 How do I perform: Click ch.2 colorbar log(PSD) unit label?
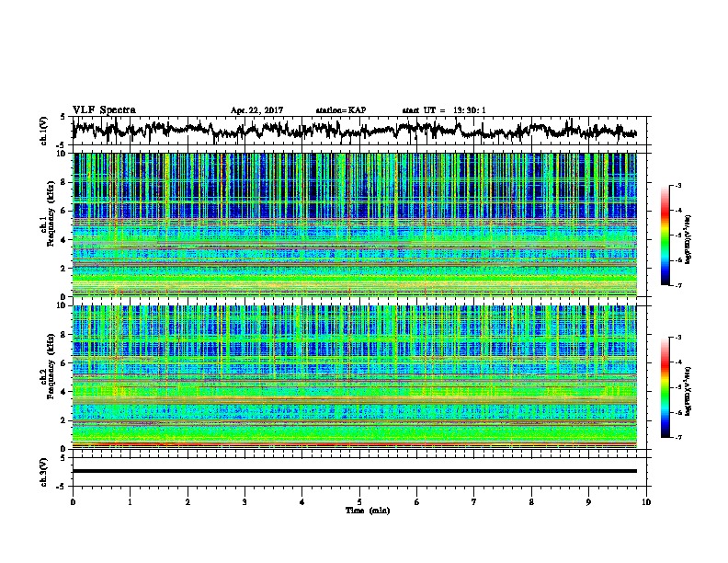coord(688,391)
